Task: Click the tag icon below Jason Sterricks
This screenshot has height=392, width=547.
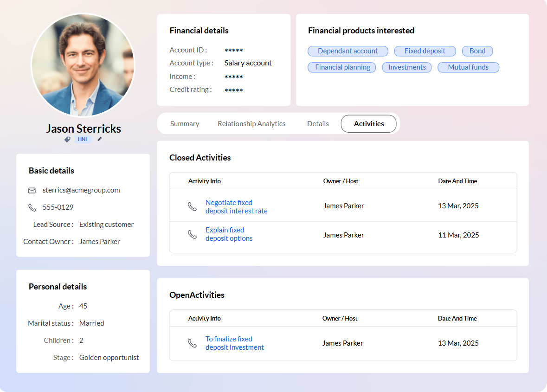Action: pos(67,139)
